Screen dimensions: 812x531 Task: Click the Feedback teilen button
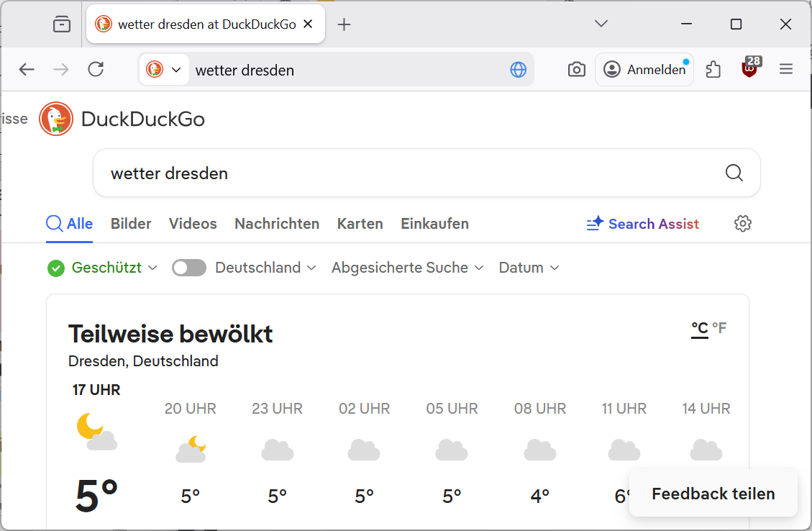(x=713, y=494)
